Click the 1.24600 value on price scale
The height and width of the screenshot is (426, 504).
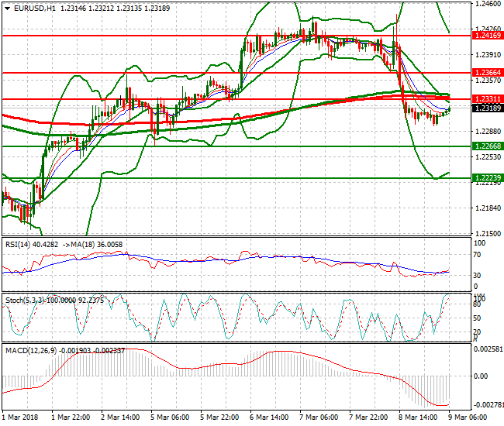tap(488, 4)
